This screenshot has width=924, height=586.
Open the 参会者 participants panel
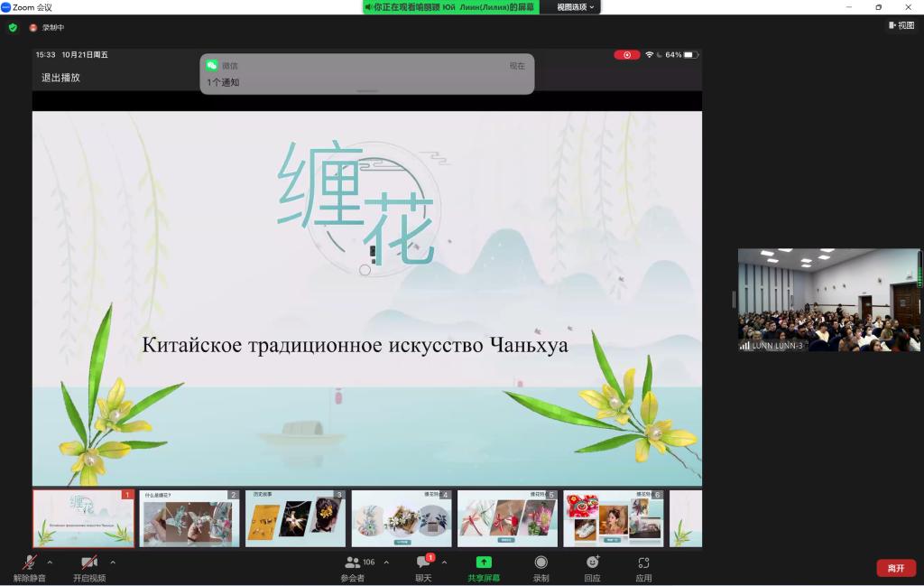coord(353,563)
